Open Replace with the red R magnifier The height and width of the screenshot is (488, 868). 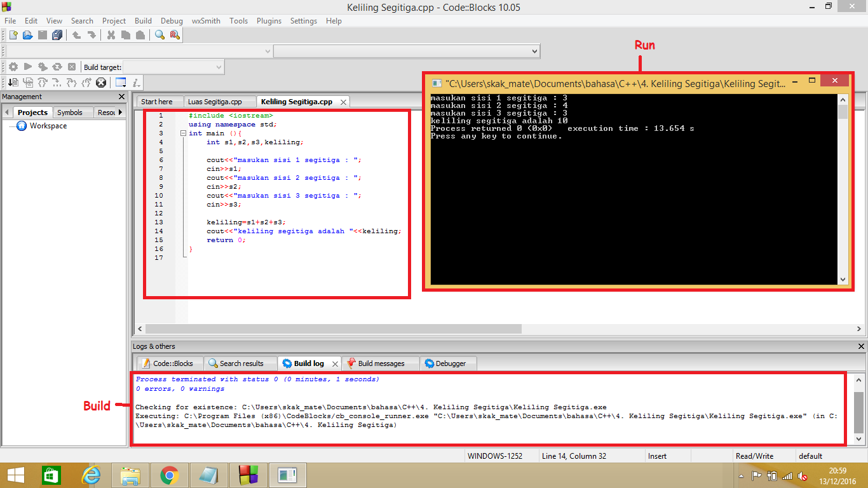(x=175, y=35)
